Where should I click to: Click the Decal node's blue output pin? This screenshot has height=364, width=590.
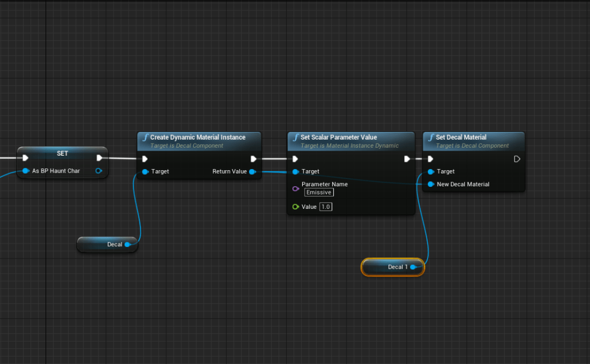[127, 245]
